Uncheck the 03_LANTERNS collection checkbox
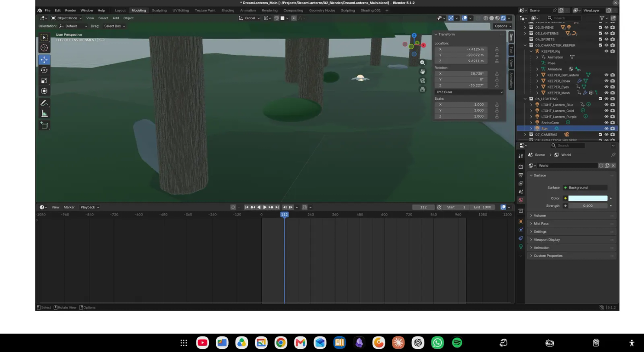644x352 pixels. point(600,34)
